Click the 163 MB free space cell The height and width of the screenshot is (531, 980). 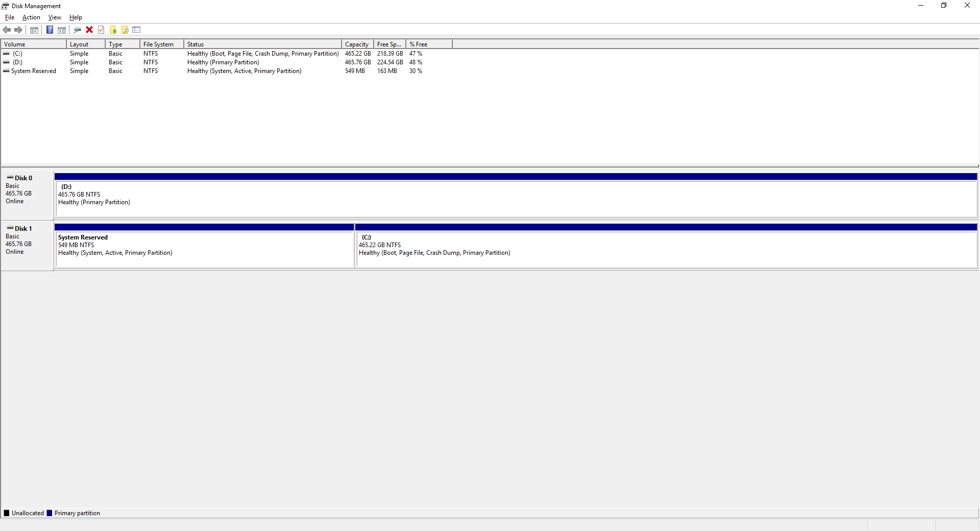387,71
